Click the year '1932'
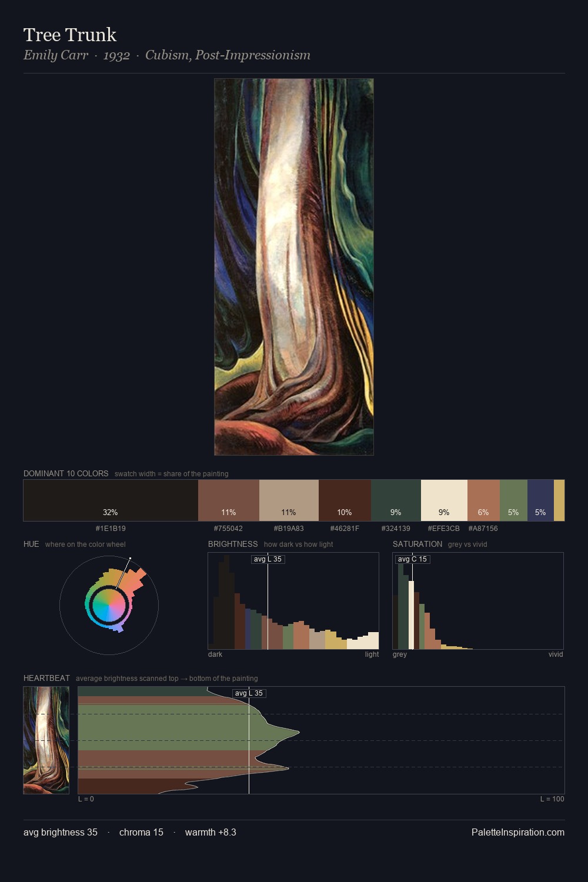This screenshot has height=882, width=588. pos(116,55)
